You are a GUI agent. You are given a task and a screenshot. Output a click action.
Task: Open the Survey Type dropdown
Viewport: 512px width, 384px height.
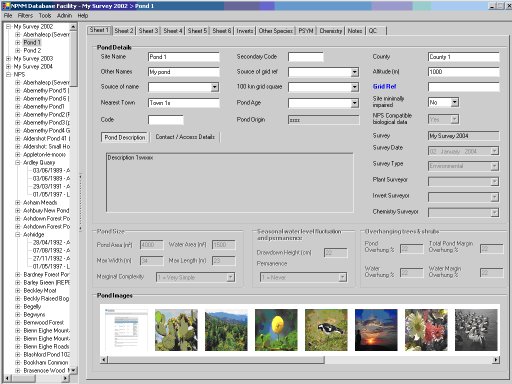(495, 166)
